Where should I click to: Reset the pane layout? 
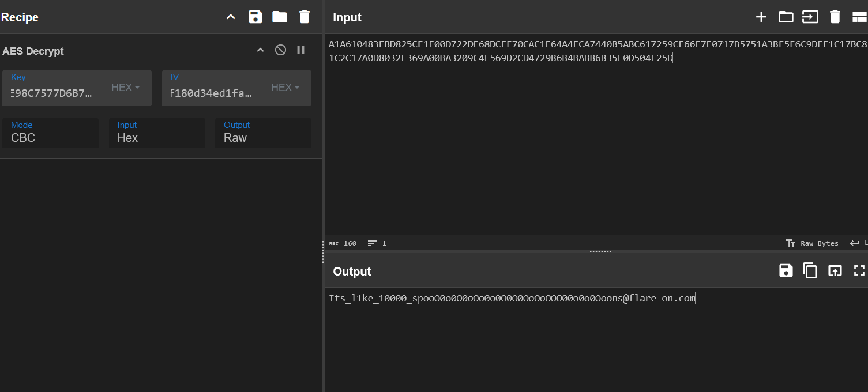[859, 17]
